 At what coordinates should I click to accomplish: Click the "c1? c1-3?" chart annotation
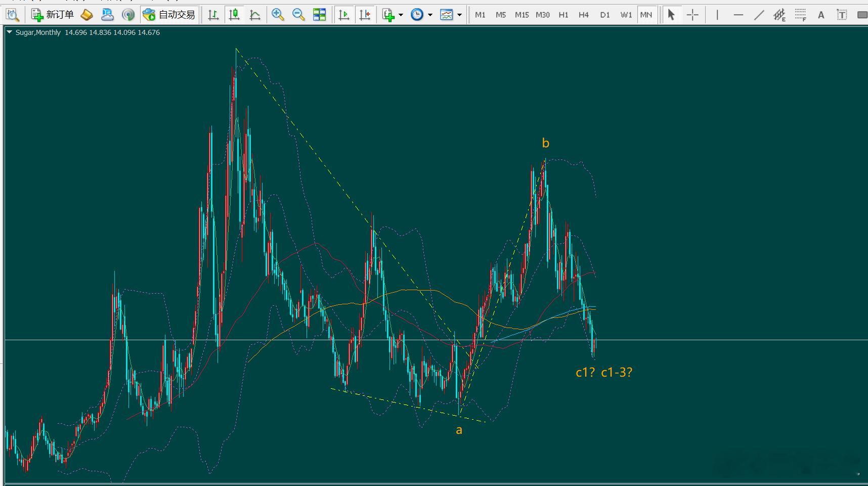604,373
